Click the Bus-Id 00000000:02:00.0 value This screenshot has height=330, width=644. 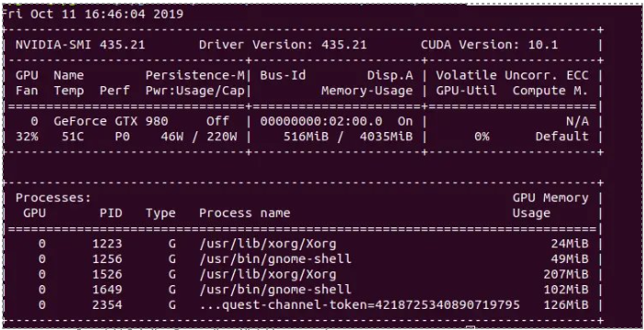click(321, 122)
